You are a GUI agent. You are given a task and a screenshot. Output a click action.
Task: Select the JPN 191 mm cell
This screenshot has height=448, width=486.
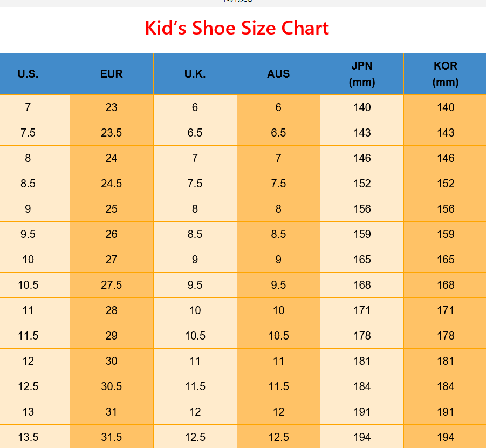coord(362,412)
